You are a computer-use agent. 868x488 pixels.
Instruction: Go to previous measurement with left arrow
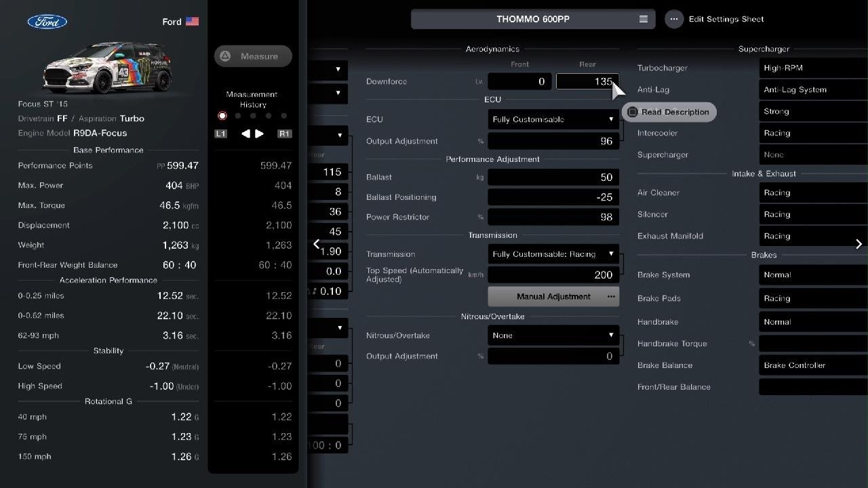coord(245,134)
